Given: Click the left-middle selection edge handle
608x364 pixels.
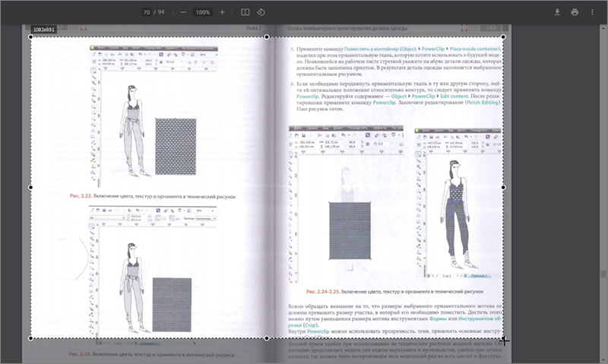Looking at the screenshot, I should coord(30,187).
